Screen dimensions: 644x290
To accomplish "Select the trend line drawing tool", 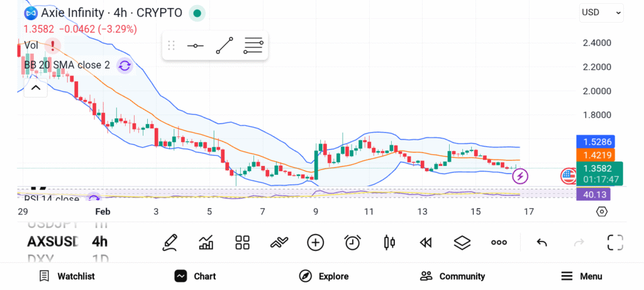I will [x=224, y=46].
